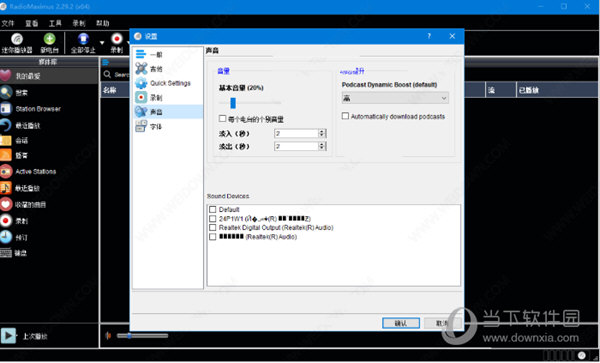Select Quick Settings in the settings list
Image resolution: width=600 pixels, height=363 pixels.
point(168,83)
